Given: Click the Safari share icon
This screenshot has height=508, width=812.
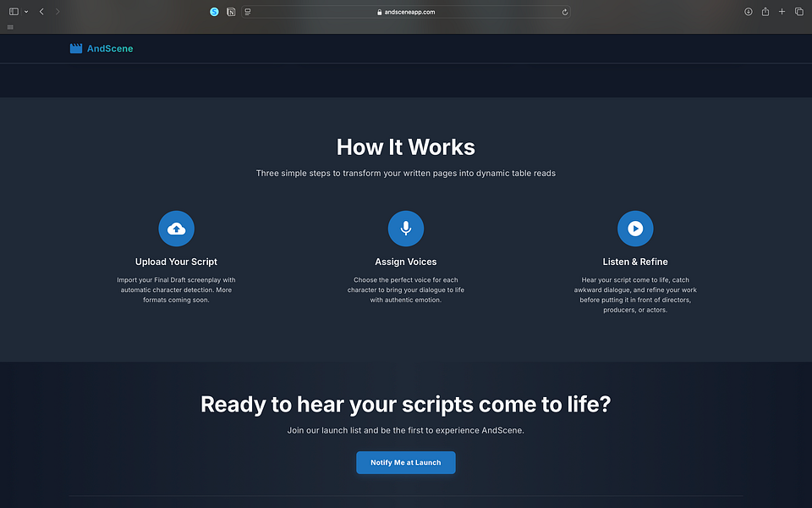Looking at the screenshot, I should (765, 11).
